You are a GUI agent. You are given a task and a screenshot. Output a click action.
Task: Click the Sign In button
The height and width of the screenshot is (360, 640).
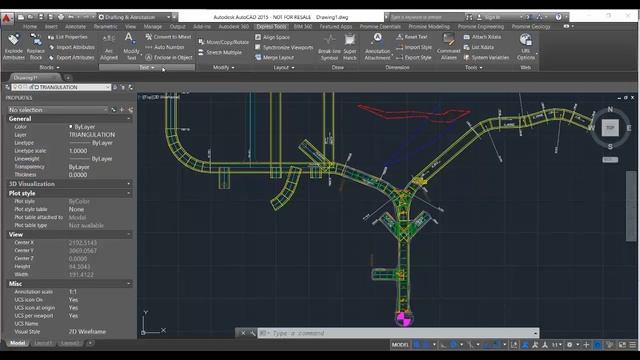[x=492, y=17]
